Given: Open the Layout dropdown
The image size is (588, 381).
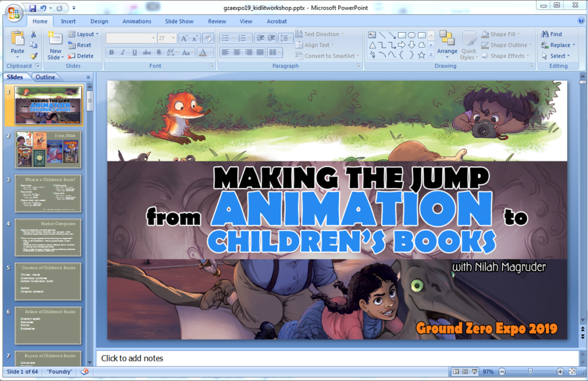Looking at the screenshot, I should 83,34.
